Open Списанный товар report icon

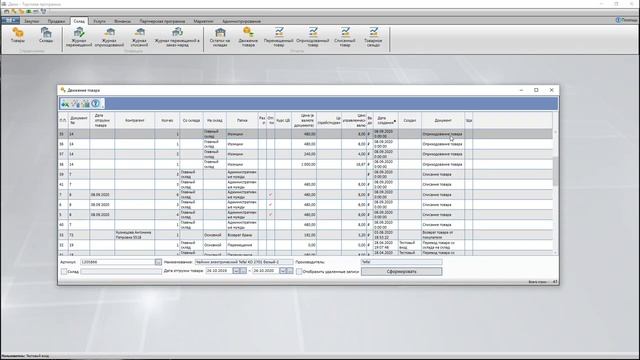click(345, 37)
